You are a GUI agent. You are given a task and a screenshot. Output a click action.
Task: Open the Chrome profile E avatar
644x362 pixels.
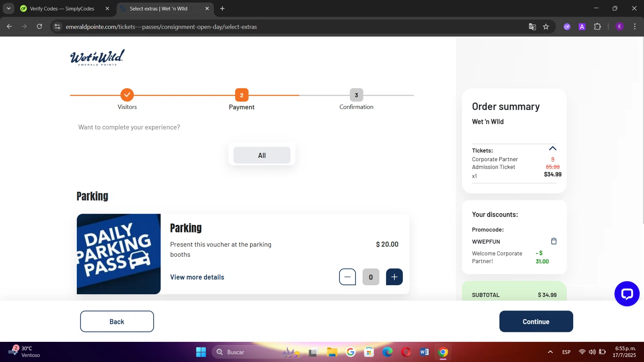click(620, 27)
